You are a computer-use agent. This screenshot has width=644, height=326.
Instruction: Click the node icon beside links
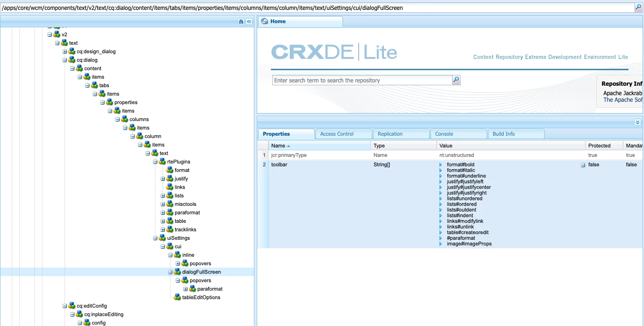click(170, 187)
